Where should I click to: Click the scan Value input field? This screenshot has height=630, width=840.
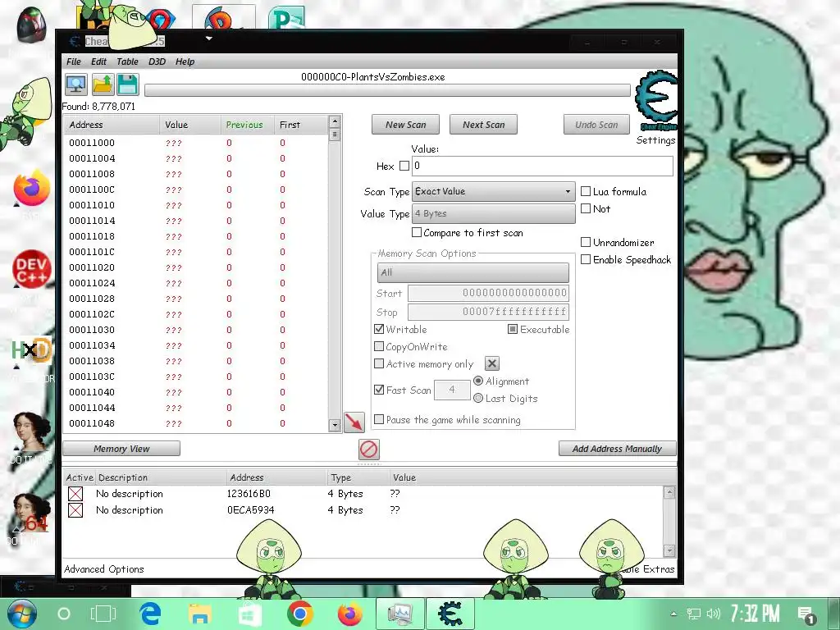[542, 166]
